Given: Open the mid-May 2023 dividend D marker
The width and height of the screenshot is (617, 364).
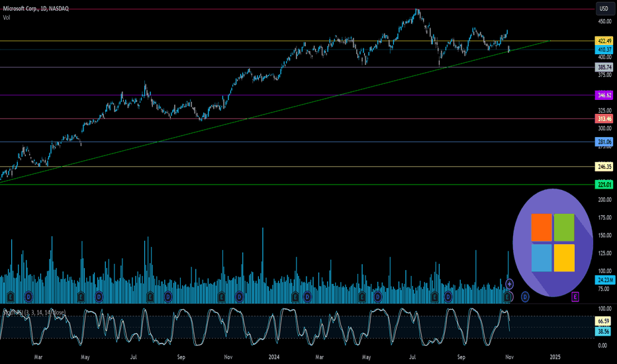Looking at the screenshot, I should click(x=99, y=296).
